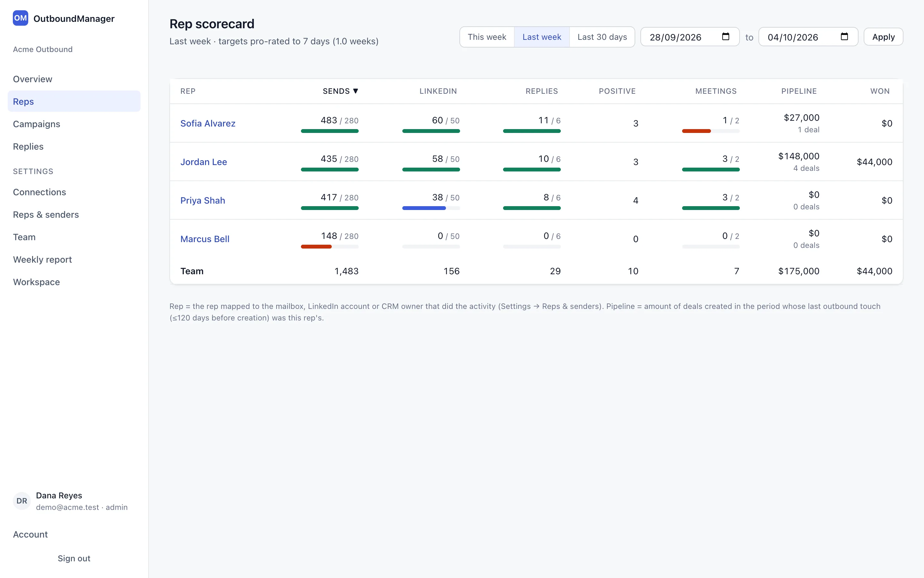Open Overview in the sidebar
The height and width of the screenshot is (578, 924).
click(x=74, y=79)
